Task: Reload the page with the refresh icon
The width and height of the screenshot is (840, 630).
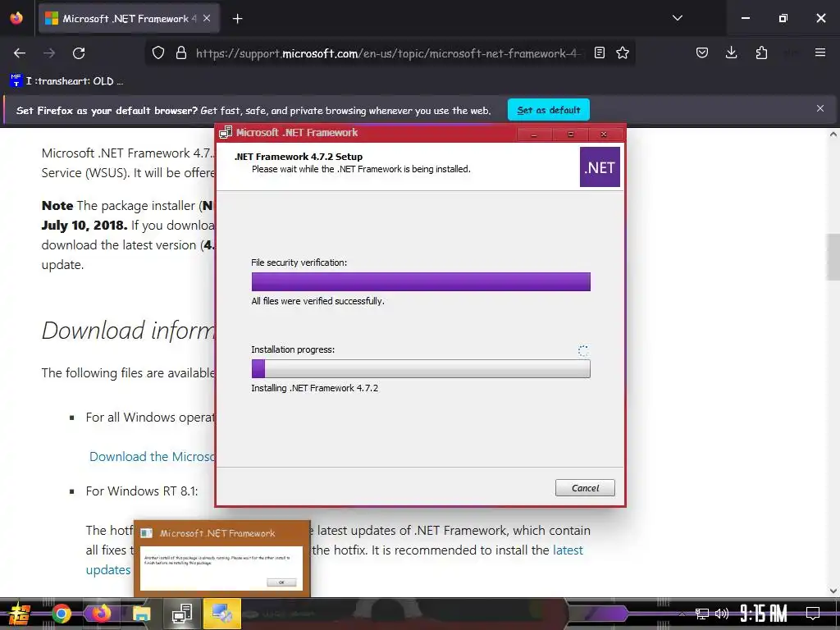Action: [79, 53]
